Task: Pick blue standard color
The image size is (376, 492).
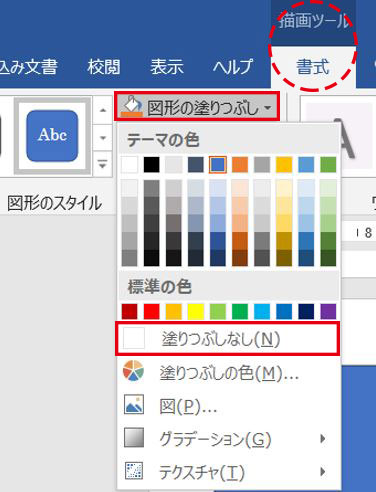Action: pos(284,311)
